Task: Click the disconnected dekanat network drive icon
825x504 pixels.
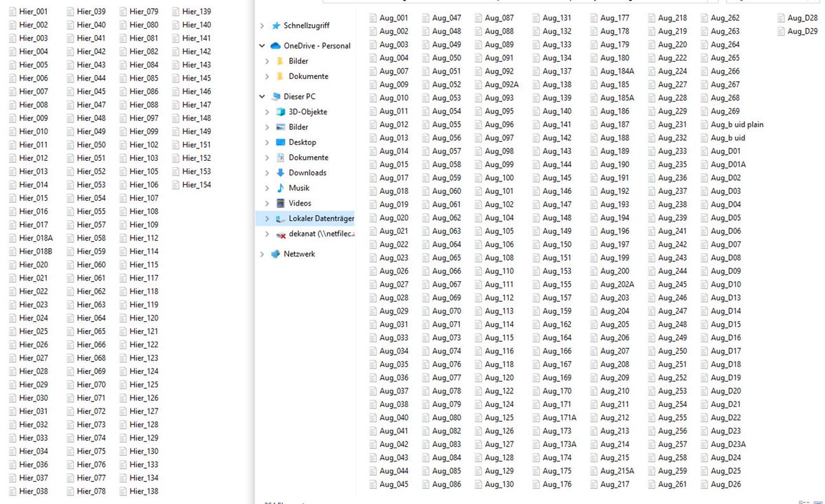Action: pyautogui.click(x=280, y=234)
